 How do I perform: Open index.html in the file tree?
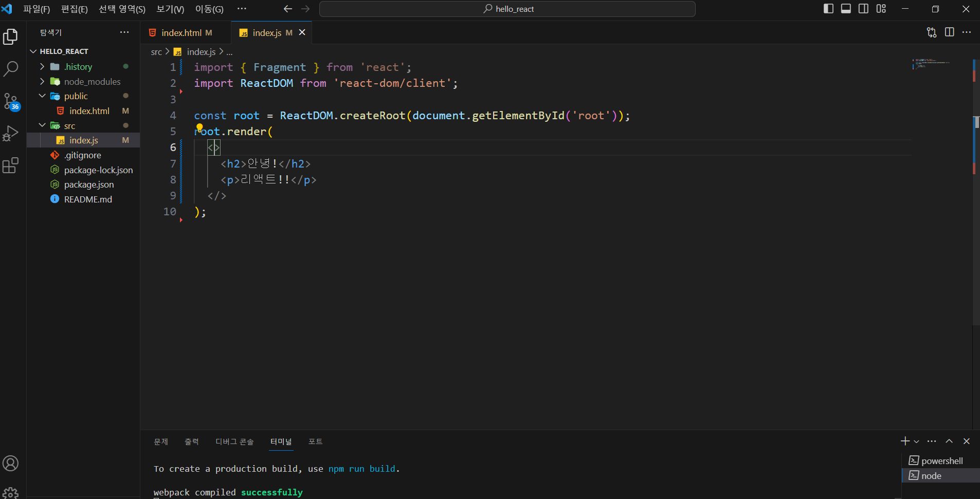click(83, 111)
